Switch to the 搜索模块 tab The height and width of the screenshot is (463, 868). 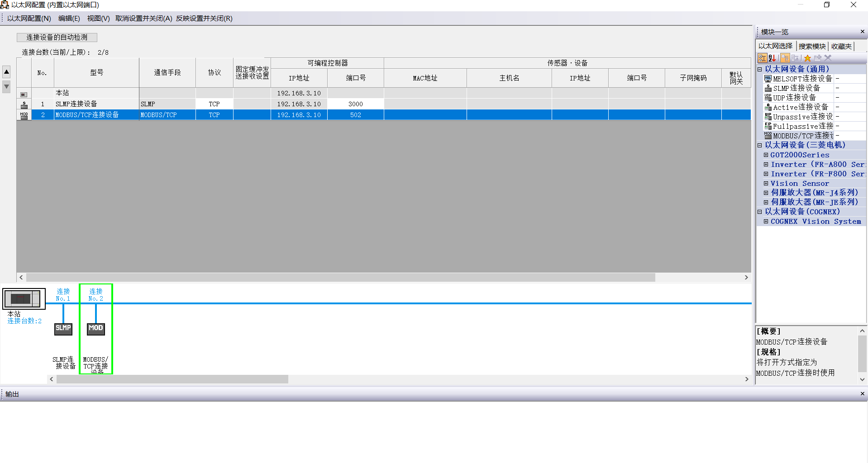click(x=812, y=46)
